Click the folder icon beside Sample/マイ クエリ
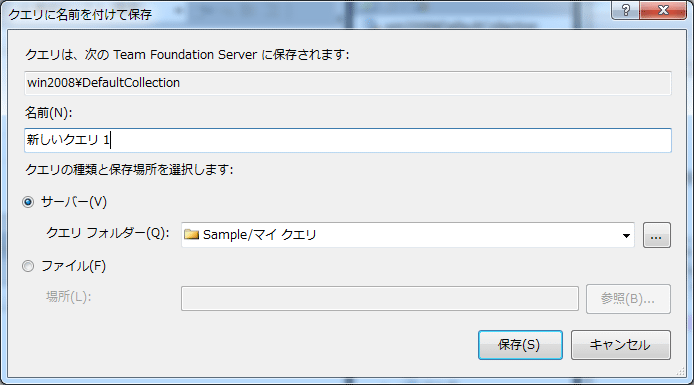The image size is (694, 385). (191, 235)
